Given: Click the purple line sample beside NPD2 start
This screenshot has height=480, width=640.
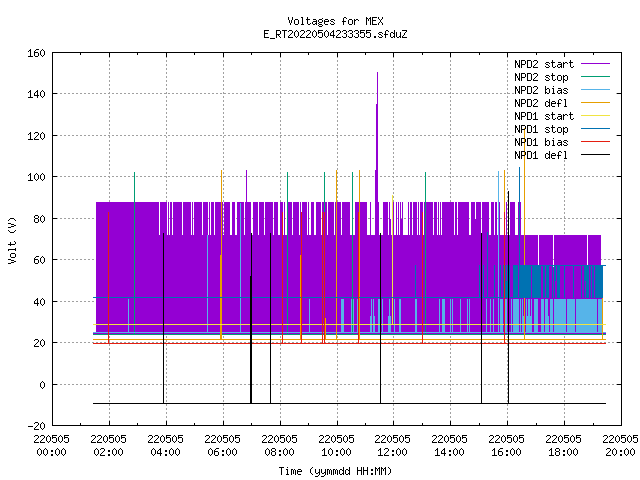Looking at the screenshot, I should 595,64.
